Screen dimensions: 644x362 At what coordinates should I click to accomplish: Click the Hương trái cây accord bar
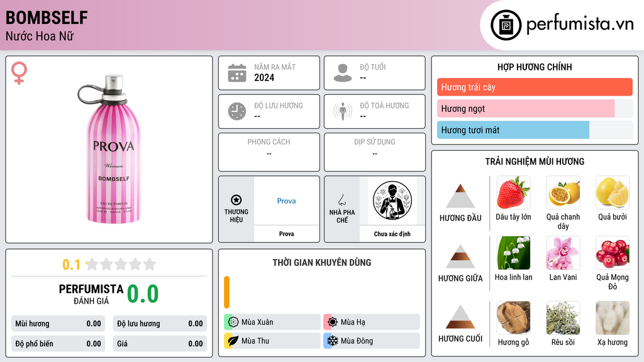click(535, 87)
